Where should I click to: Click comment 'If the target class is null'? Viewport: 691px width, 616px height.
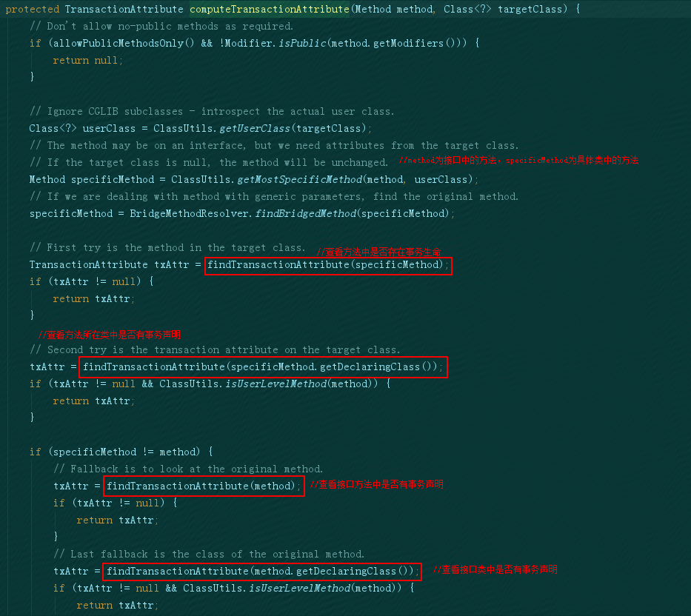pos(208,163)
